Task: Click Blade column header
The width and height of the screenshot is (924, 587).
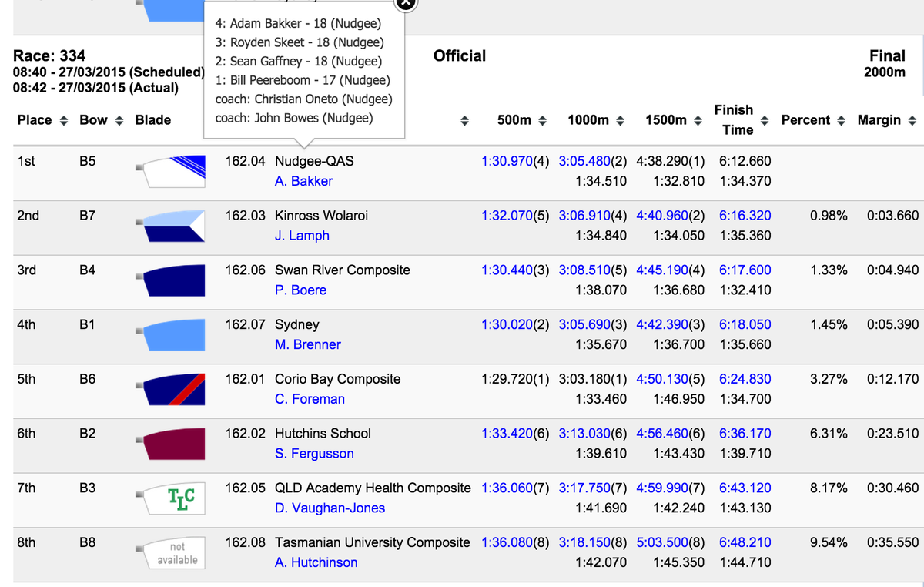Action: coord(152,121)
